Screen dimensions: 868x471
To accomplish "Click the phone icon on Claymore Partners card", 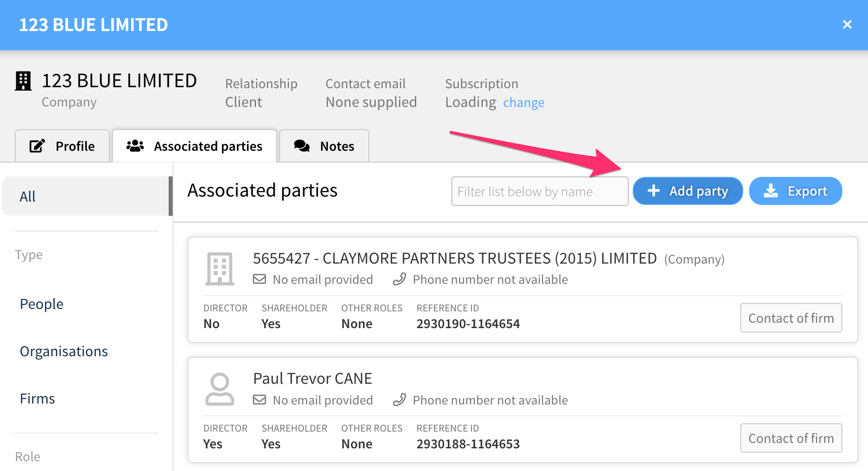I will [x=399, y=279].
